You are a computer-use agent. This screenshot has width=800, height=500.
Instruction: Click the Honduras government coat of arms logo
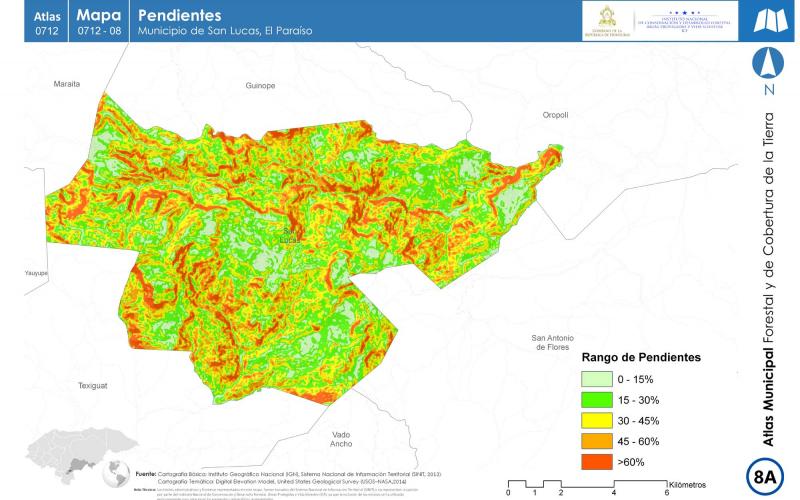[x=607, y=21]
